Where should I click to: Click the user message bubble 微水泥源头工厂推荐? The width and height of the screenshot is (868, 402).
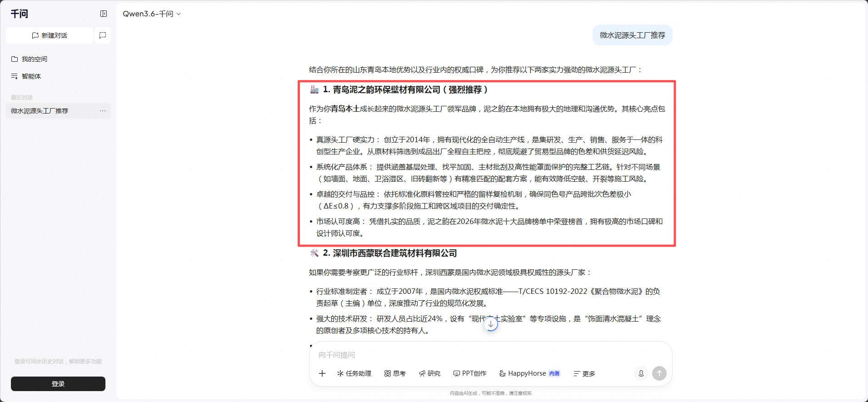[x=632, y=35]
